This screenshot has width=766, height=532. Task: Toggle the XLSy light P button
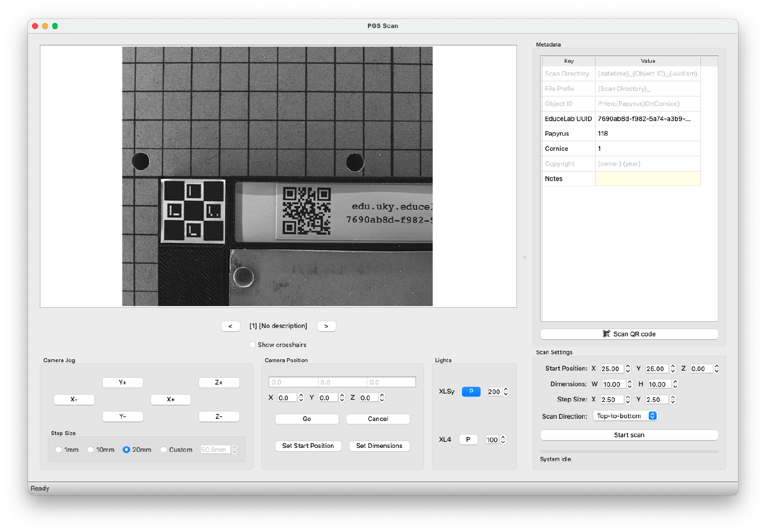pyautogui.click(x=471, y=392)
